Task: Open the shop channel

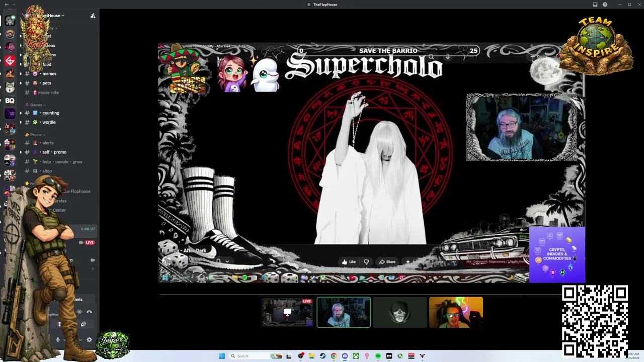Action: [x=47, y=171]
